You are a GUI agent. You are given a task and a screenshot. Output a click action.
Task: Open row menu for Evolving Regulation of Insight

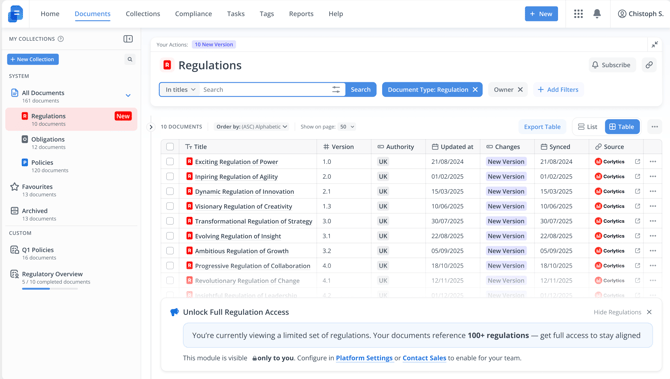click(653, 236)
